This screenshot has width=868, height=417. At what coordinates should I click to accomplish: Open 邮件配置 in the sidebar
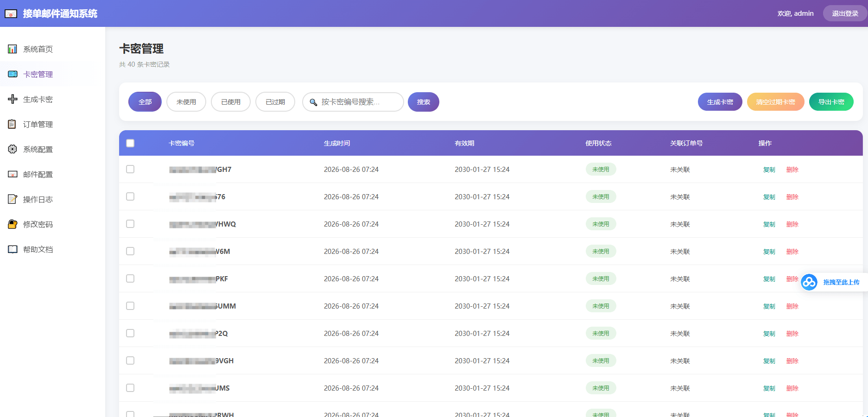52,174
